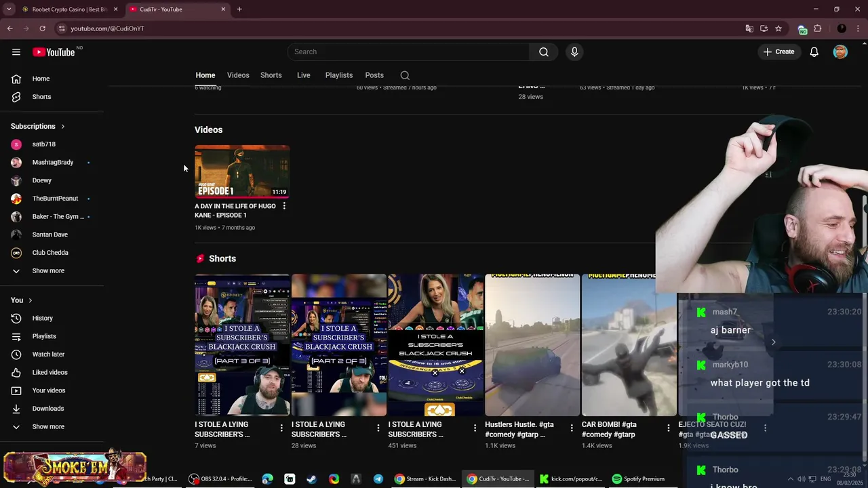Open the Subscriptions section chevron
The image size is (868, 488).
[63, 126]
